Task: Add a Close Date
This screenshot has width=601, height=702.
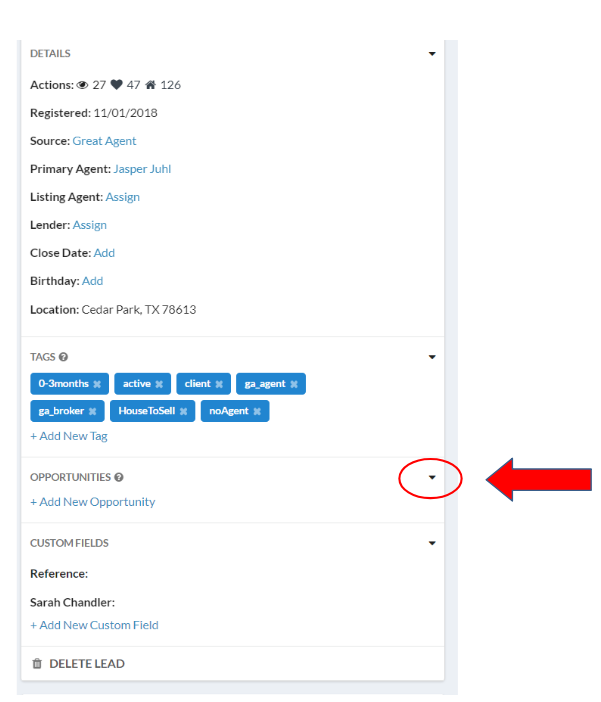Action: [104, 253]
